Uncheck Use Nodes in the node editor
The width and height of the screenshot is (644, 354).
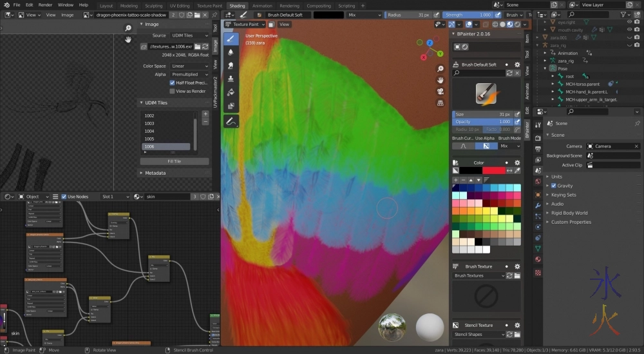click(x=64, y=197)
